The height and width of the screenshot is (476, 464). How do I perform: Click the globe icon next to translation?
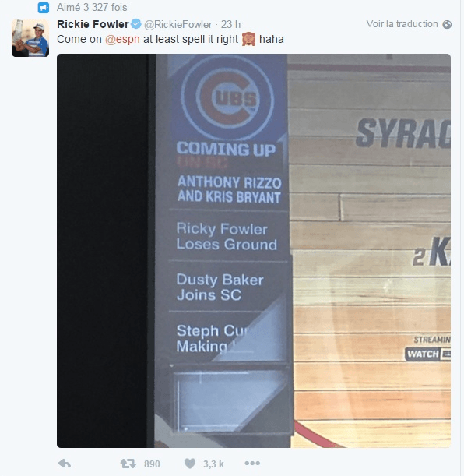[x=447, y=24]
